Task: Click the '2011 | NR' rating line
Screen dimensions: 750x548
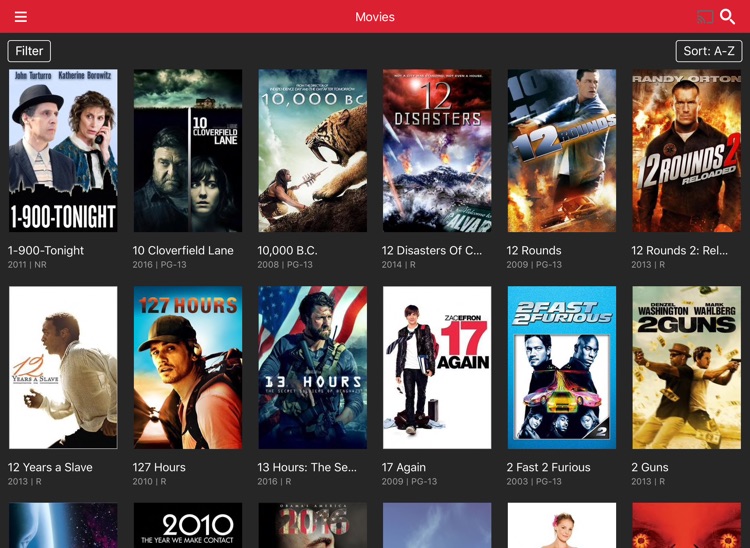Action: point(27,264)
